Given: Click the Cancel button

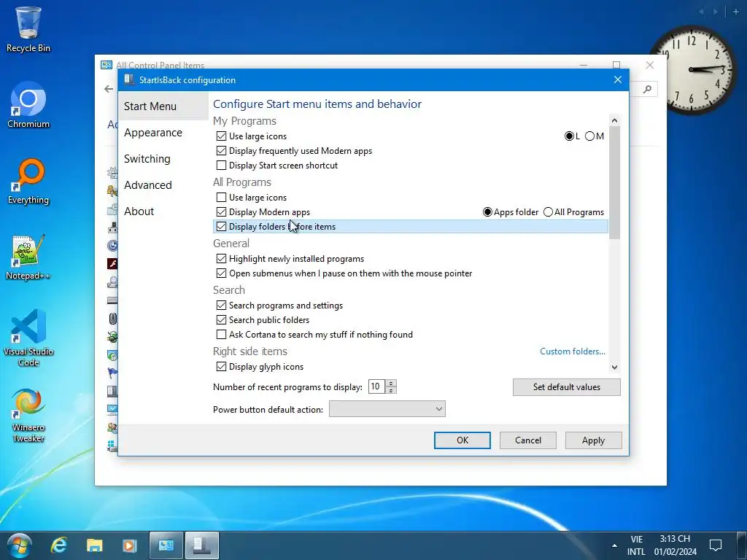Looking at the screenshot, I should click(x=528, y=440).
